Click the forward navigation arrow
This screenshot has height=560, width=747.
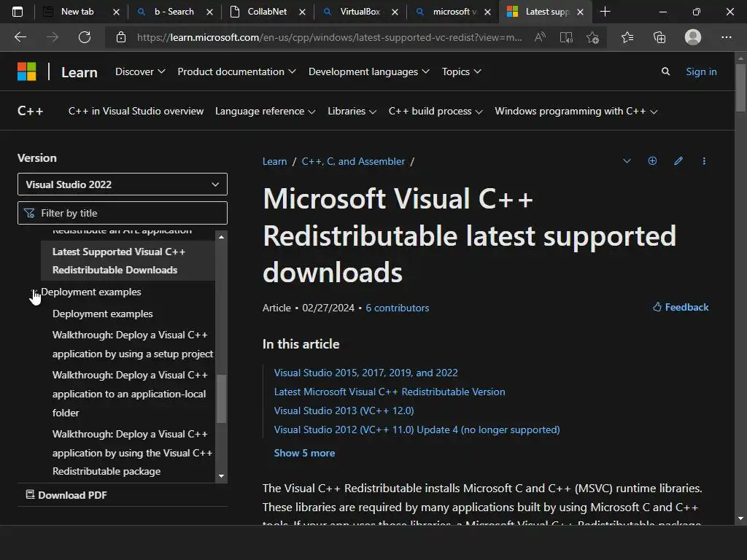coord(53,37)
